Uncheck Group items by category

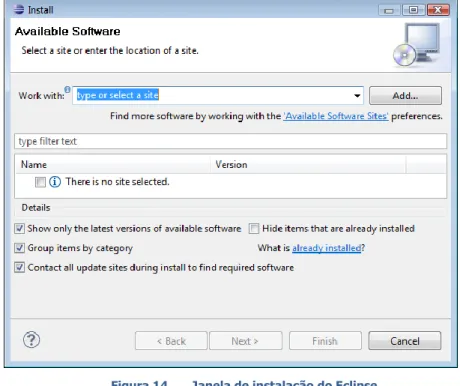(19, 248)
